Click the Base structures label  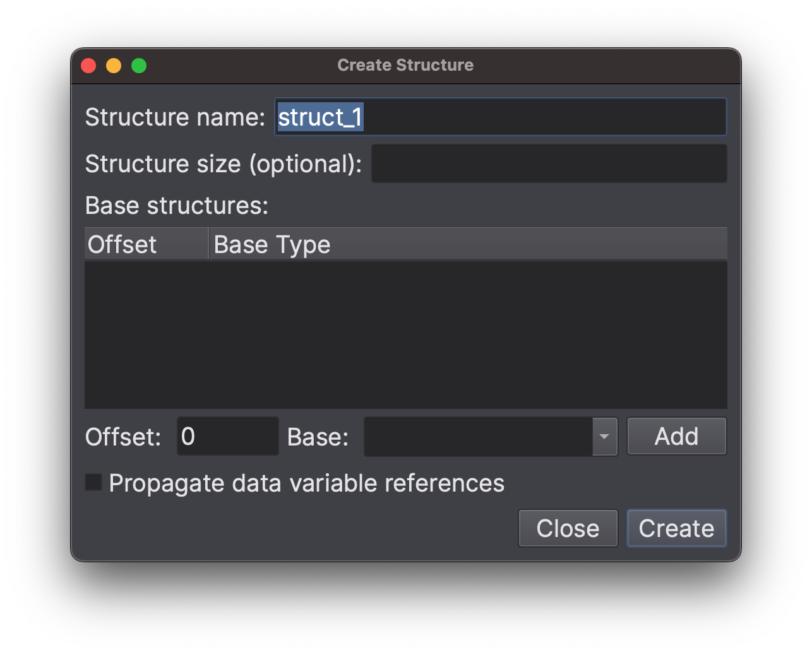(x=177, y=206)
